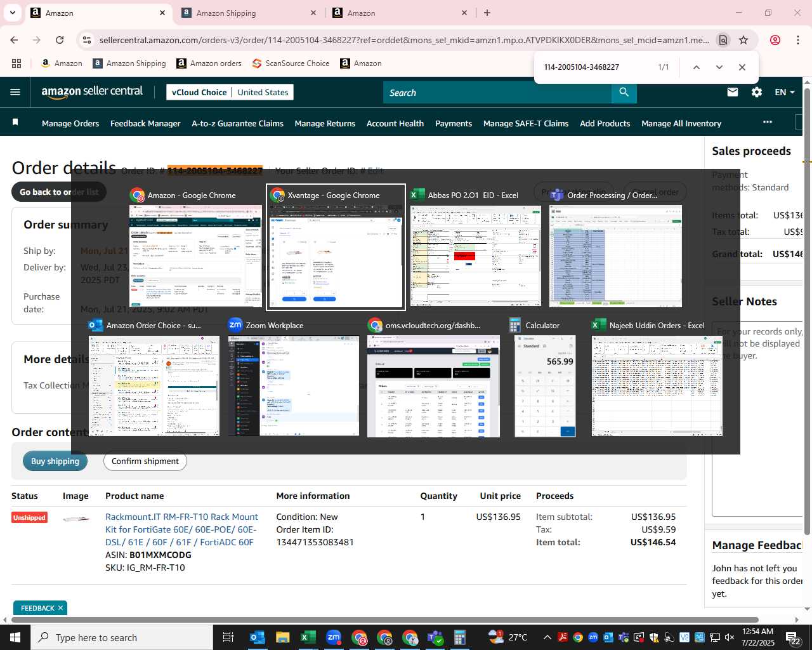Viewport: 812px width, 650px height.
Task: Click the product image thumbnail
Action: point(77,519)
